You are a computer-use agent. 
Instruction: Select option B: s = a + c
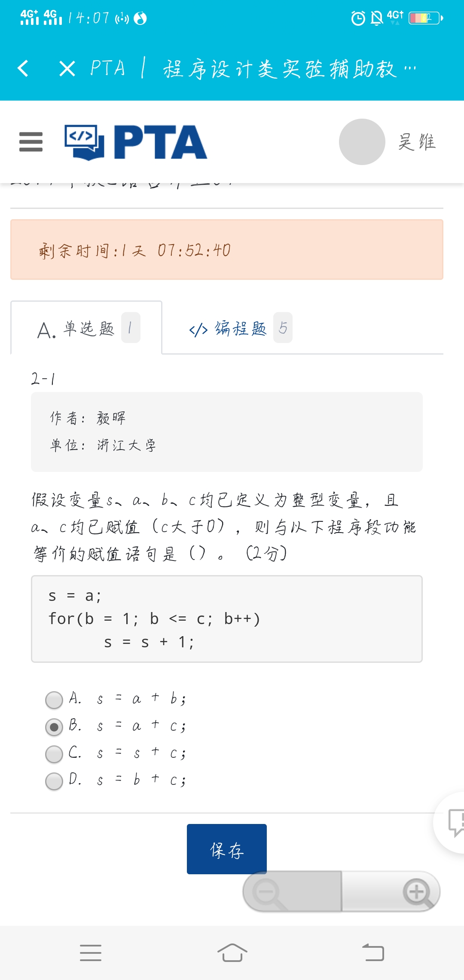[x=54, y=727]
